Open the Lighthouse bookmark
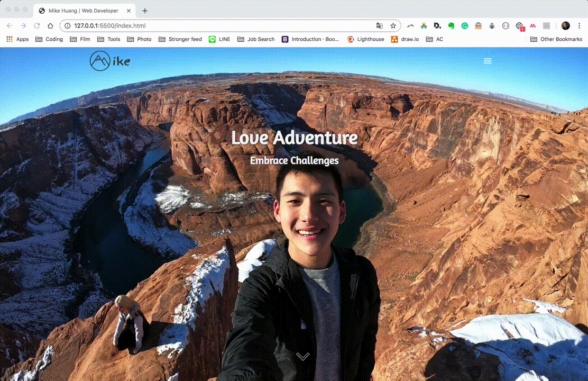Screen dimensions: 588x381 coord(365,39)
